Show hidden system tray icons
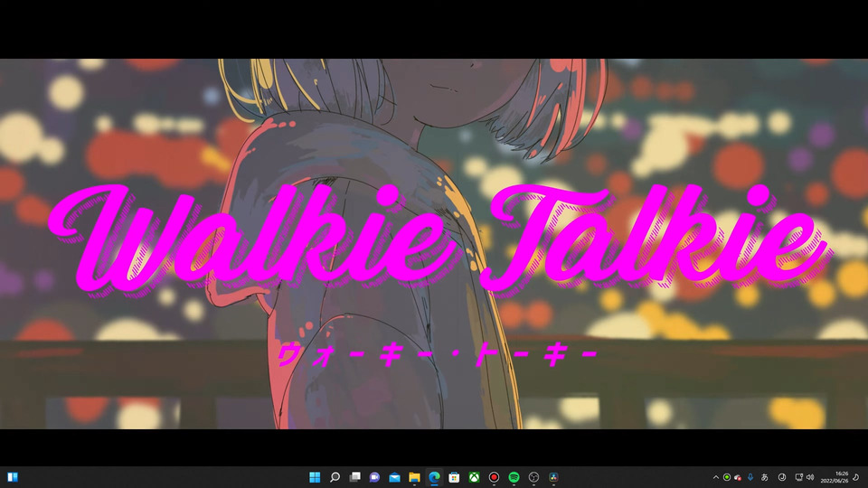The image size is (868, 488). pos(716,477)
